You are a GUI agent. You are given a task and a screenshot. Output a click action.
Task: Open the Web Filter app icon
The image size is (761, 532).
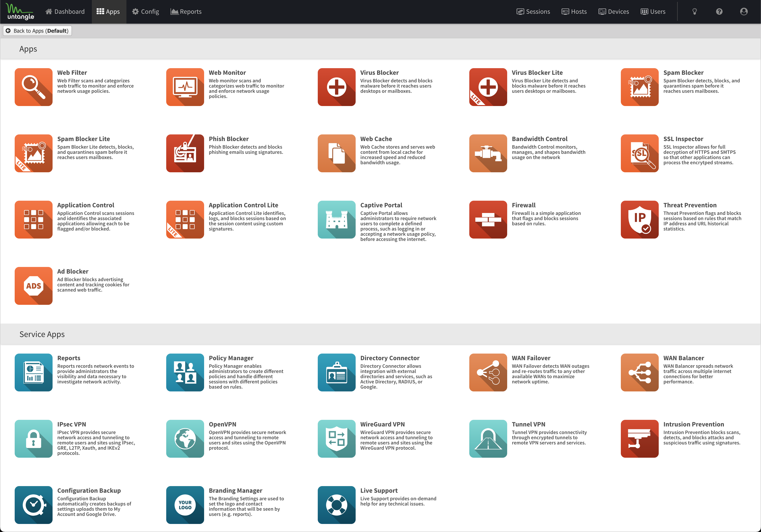click(33, 87)
